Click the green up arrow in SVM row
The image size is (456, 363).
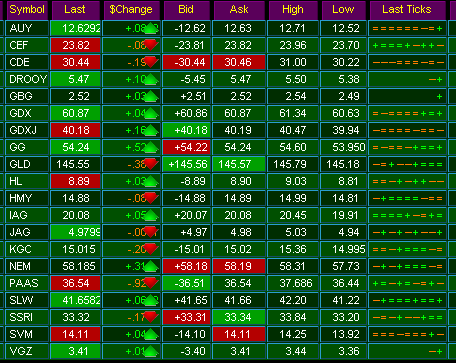[151, 334]
